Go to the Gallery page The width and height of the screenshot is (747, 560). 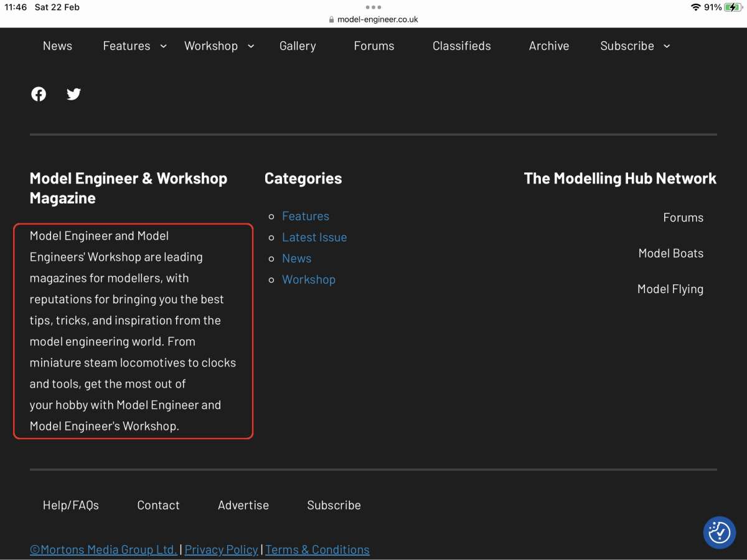click(x=298, y=46)
